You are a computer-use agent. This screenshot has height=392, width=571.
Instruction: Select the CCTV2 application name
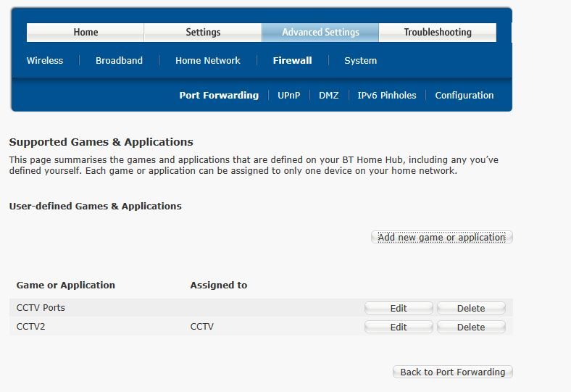click(30, 327)
